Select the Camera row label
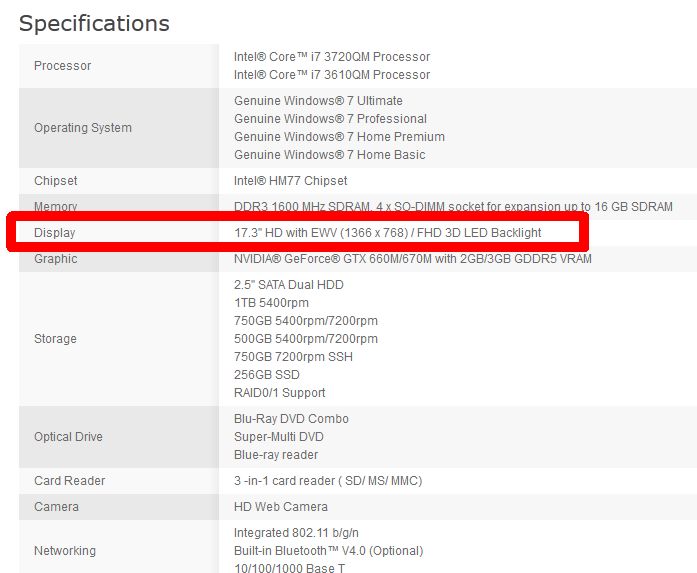697x573 pixels. tap(56, 507)
